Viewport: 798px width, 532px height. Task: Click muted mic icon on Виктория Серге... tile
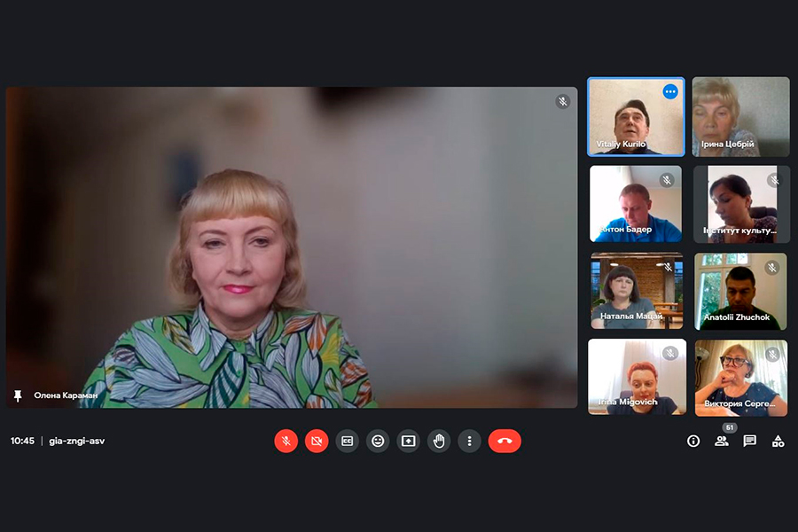[772, 355]
